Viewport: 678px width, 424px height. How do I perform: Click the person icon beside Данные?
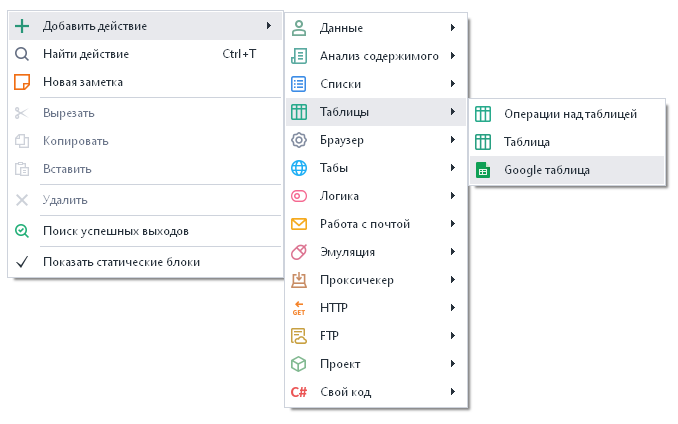(x=298, y=28)
